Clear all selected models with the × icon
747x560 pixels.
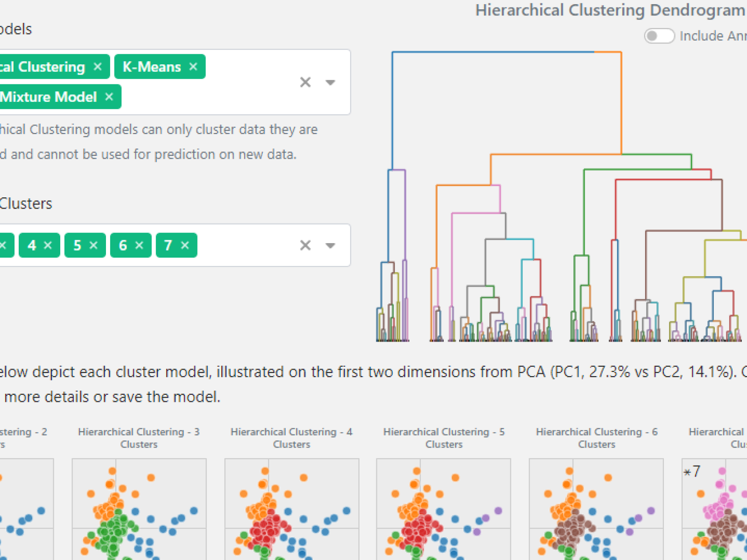tap(305, 82)
